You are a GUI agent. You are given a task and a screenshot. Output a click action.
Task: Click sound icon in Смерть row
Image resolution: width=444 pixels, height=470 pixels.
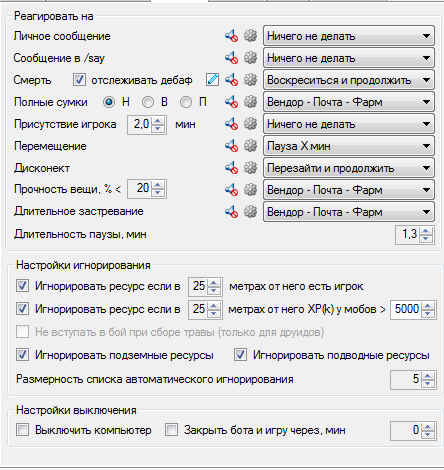pos(231,80)
